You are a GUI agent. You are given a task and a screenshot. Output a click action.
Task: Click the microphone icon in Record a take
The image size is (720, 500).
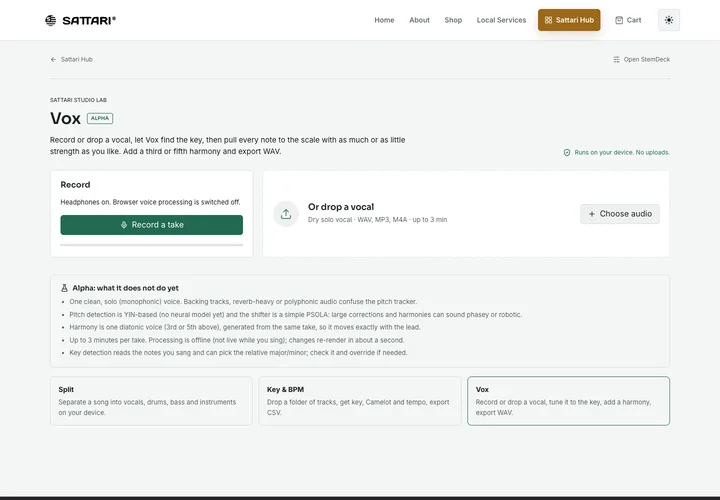click(x=124, y=225)
